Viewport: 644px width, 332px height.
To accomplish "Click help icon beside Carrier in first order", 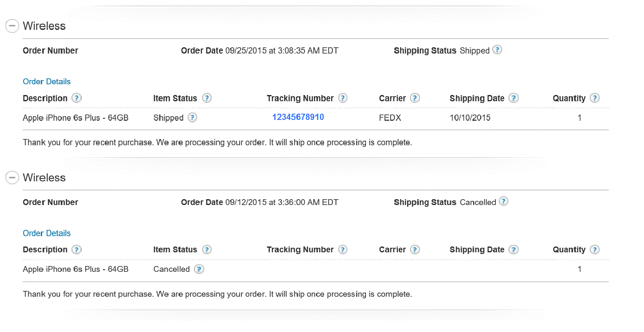I will (x=415, y=98).
